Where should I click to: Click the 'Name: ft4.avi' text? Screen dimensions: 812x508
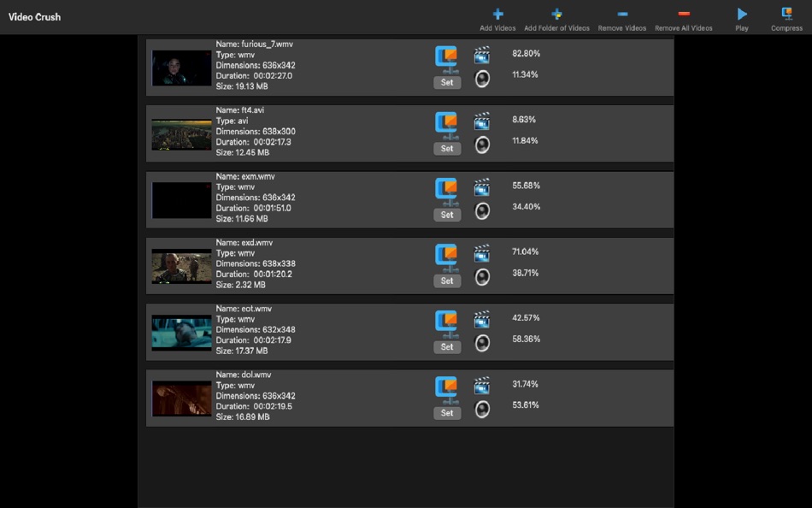coord(240,110)
